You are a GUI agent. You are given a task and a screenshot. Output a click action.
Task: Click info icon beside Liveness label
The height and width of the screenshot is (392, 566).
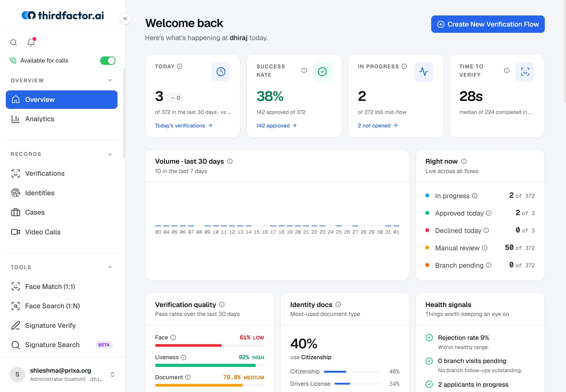(x=183, y=357)
